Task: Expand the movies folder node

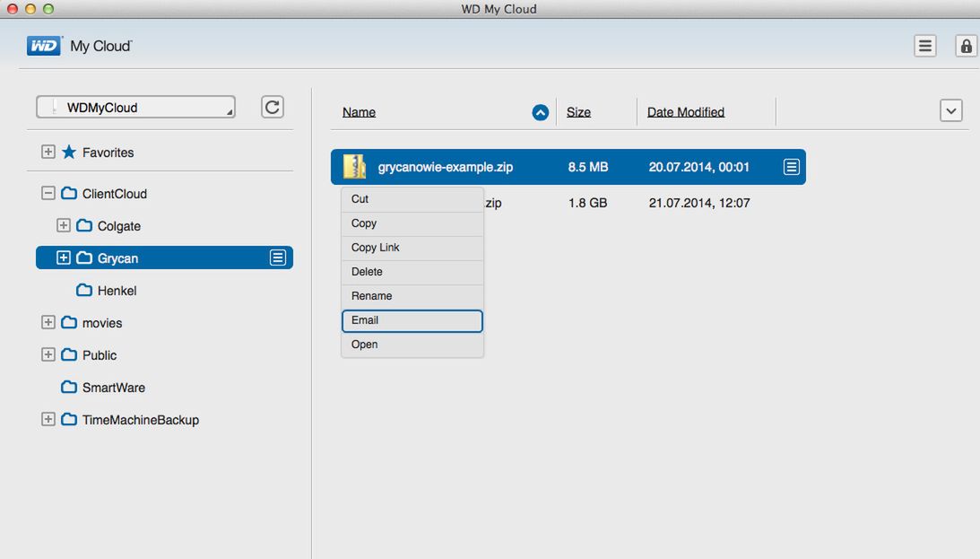Action: pos(48,322)
